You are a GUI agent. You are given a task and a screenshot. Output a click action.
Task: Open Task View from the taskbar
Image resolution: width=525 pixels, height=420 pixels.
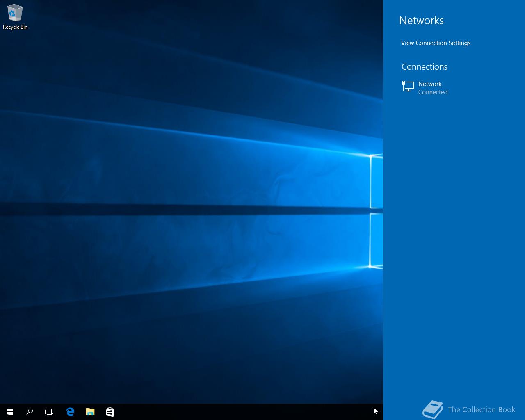[49, 412]
